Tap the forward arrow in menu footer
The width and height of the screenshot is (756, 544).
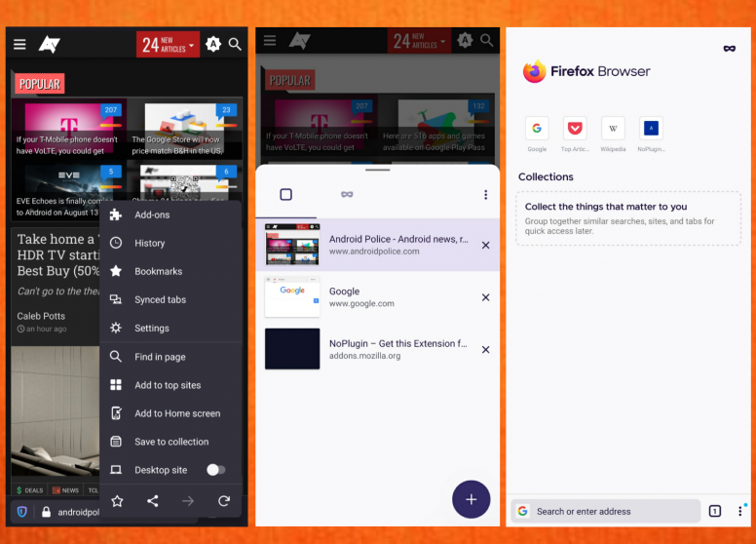188,501
